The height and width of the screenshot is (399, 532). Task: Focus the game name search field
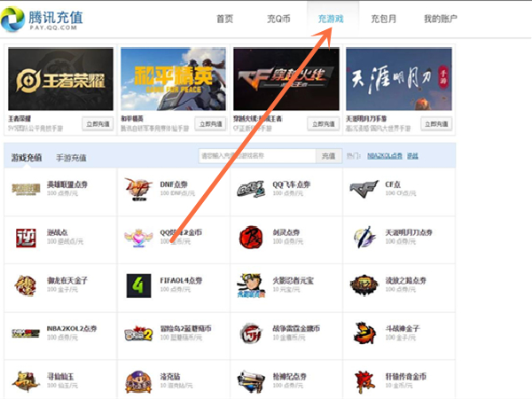pos(257,156)
